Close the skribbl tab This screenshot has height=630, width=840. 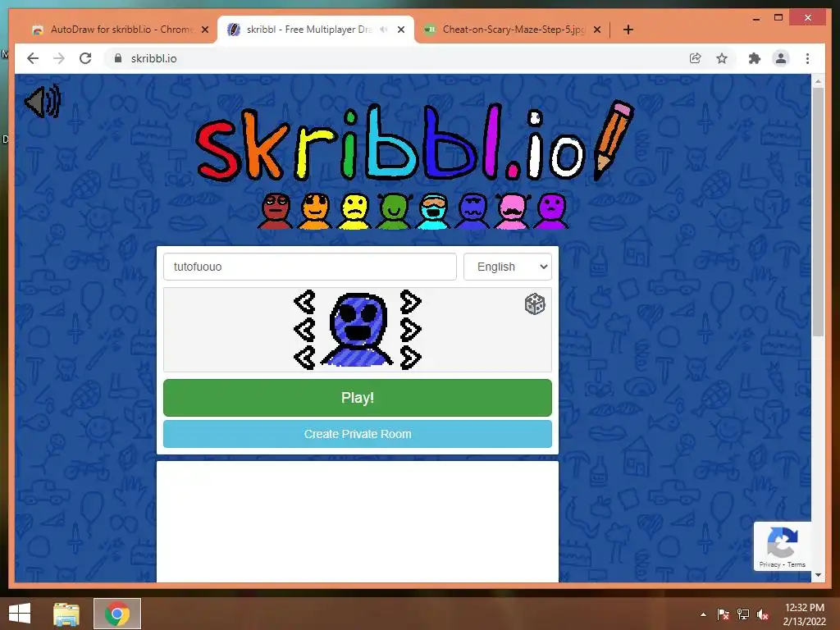tap(400, 30)
